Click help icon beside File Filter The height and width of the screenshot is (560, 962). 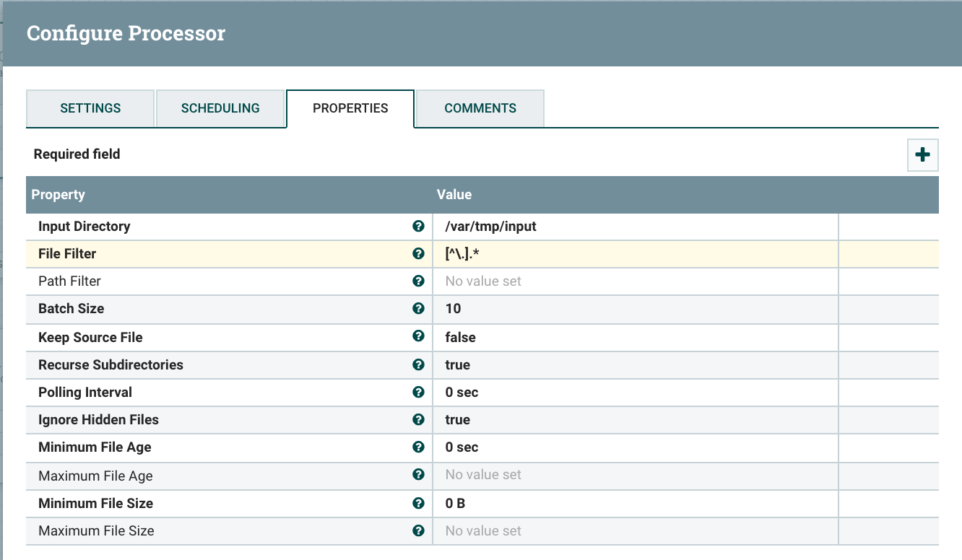[x=418, y=253]
